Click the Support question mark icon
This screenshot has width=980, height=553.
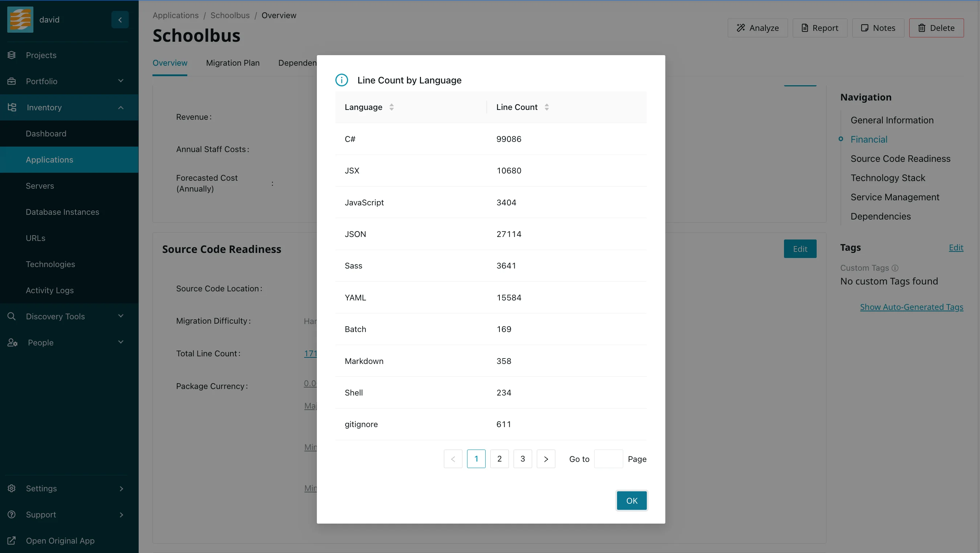coord(11,515)
